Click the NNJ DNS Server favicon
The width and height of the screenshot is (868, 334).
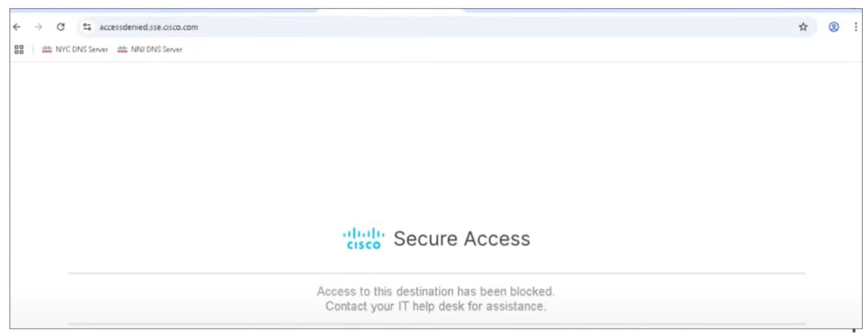(122, 50)
